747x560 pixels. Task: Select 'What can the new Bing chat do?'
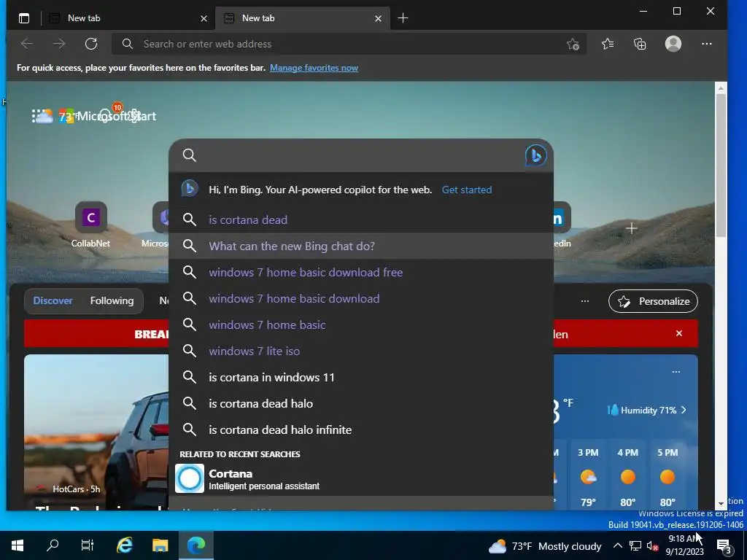point(360,246)
